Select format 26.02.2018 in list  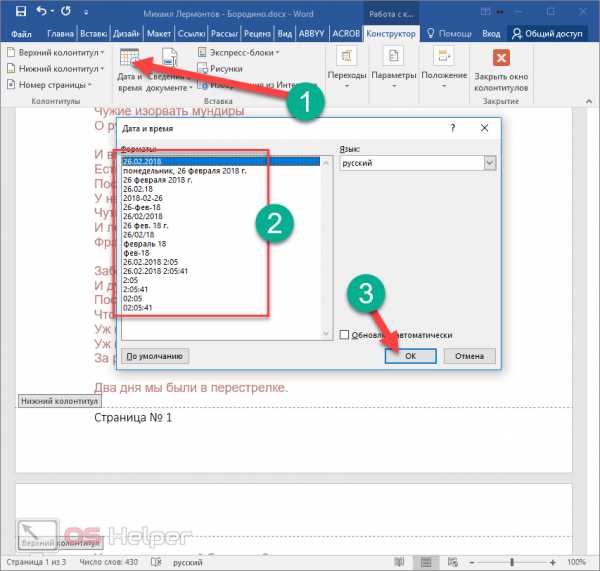coord(221,162)
